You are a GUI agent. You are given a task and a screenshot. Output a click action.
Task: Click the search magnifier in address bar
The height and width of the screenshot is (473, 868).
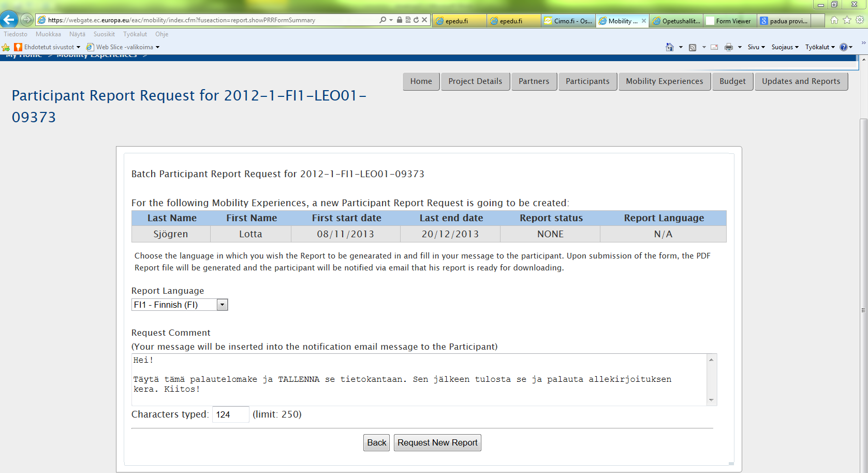click(x=382, y=20)
